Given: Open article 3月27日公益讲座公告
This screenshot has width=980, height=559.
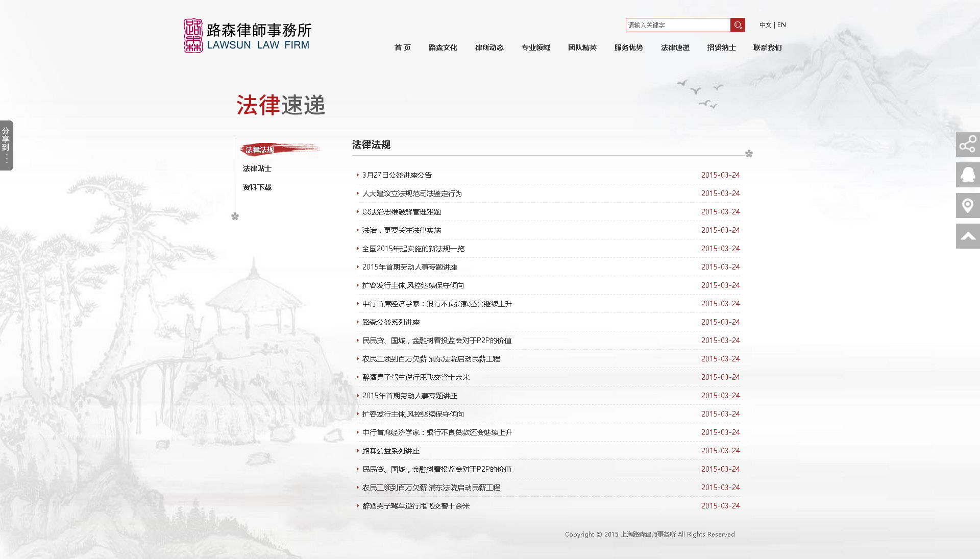Looking at the screenshot, I should coord(397,175).
